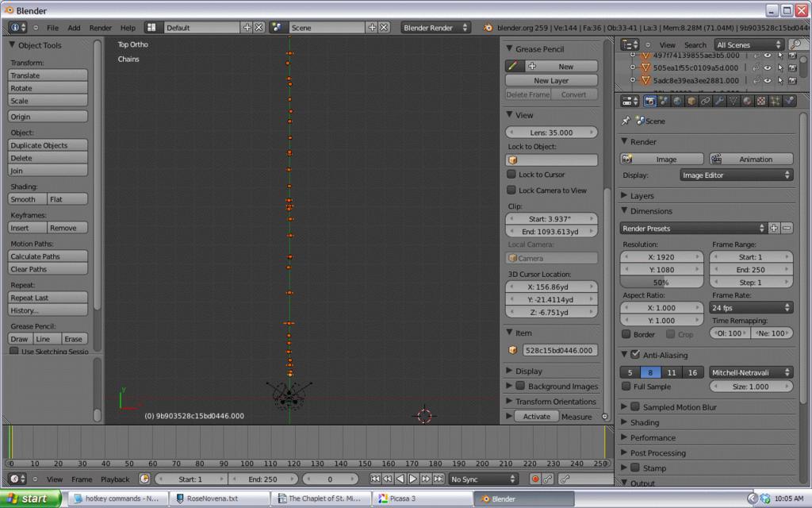
Task: Open the 24 fps frame rate dropdown
Action: (751, 308)
